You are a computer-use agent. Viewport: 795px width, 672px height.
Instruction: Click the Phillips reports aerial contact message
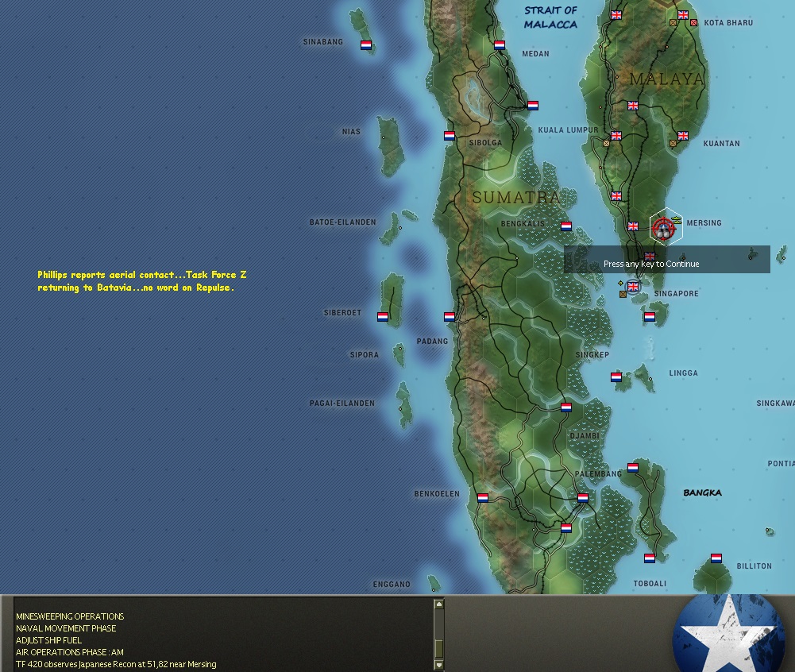[x=142, y=281]
